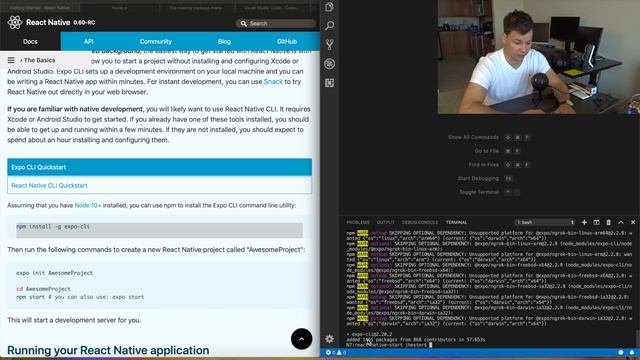Maximize the panel with up chevron
The image size is (640, 360).
(x=621, y=222)
